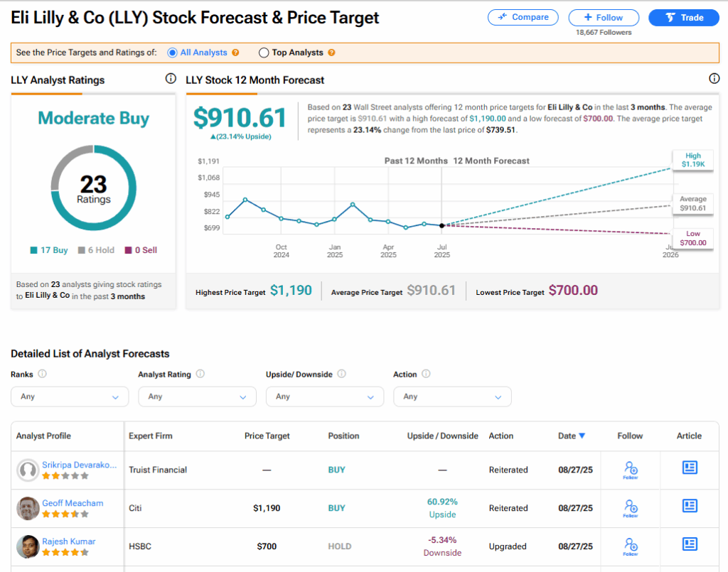Open Geoff Meacham's analyst profile link
This screenshot has height=572, width=728.
(x=73, y=503)
